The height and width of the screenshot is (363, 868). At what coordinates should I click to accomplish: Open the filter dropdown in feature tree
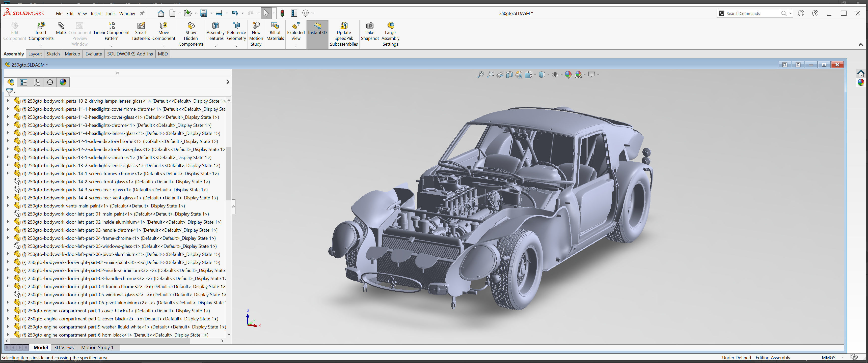click(x=14, y=93)
